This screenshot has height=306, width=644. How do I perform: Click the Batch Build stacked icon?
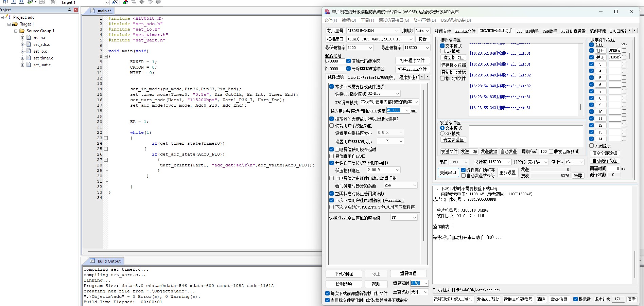[30, 2]
